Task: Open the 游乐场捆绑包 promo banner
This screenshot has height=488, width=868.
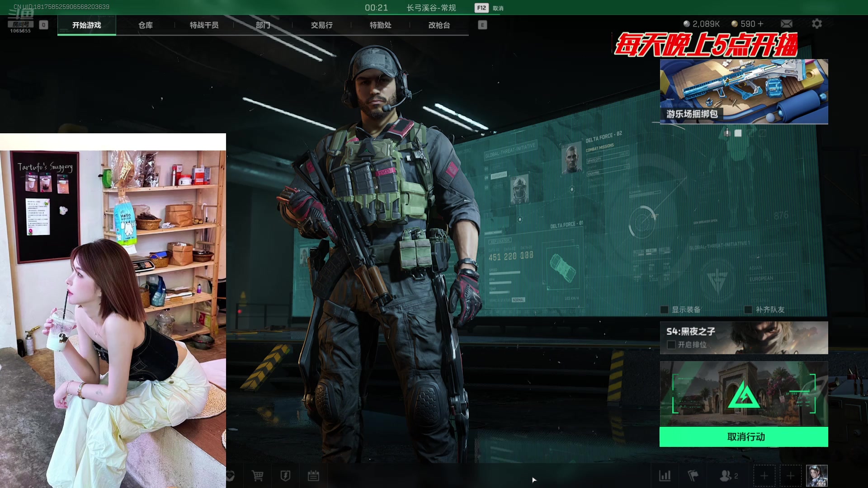Action: pos(744,92)
